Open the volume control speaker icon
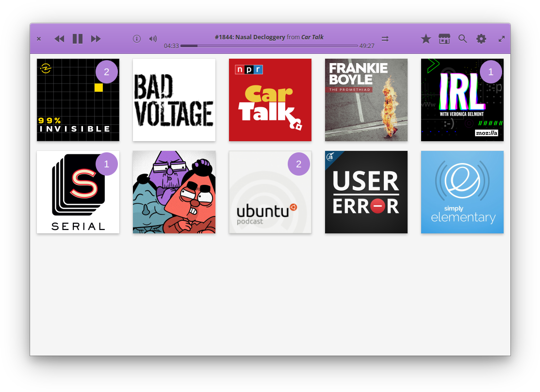The image size is (540, 392). click(153, 39)
